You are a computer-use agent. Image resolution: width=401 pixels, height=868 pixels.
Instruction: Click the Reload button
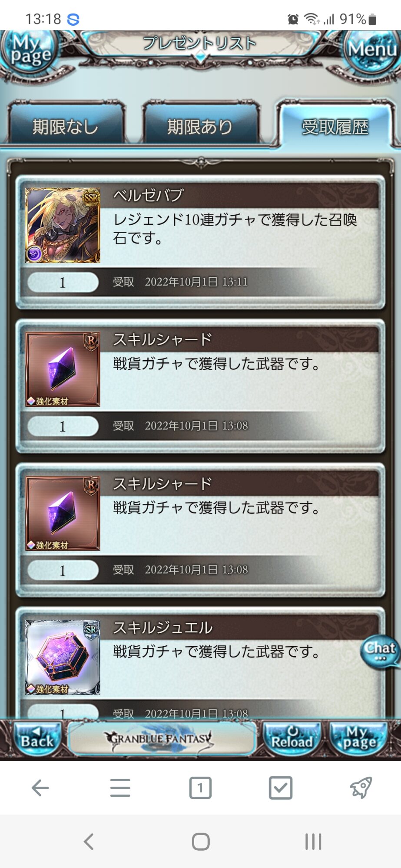click(x=292, y=739)
